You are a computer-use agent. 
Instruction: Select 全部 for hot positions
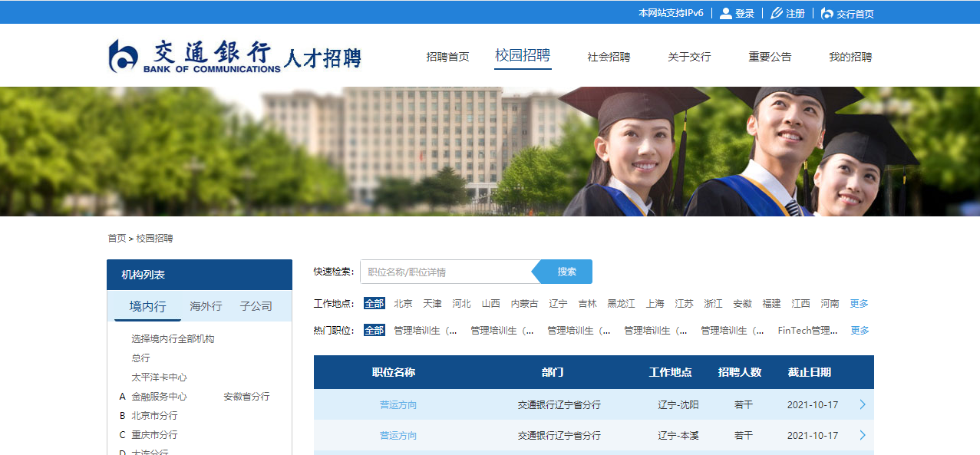point(375,331)
